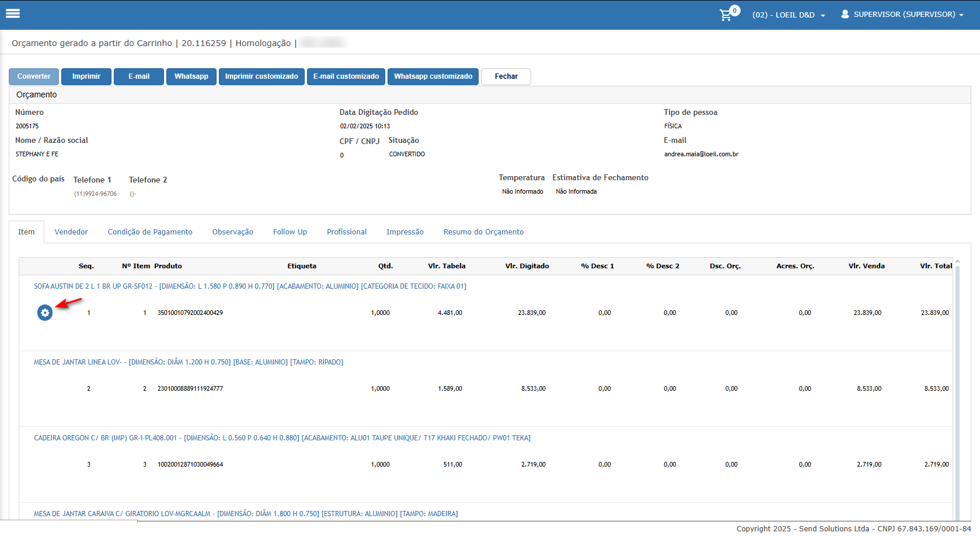Click the Converter button
980x536 pixels.
[x=34, y=76]
